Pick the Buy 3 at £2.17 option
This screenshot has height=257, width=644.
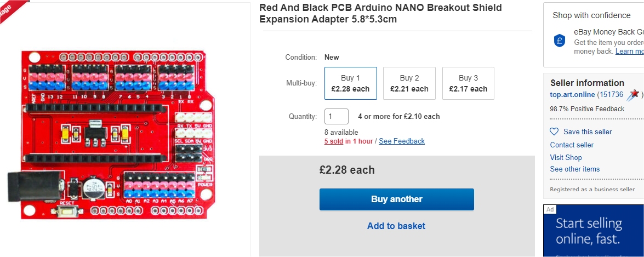tap(468, 83)
